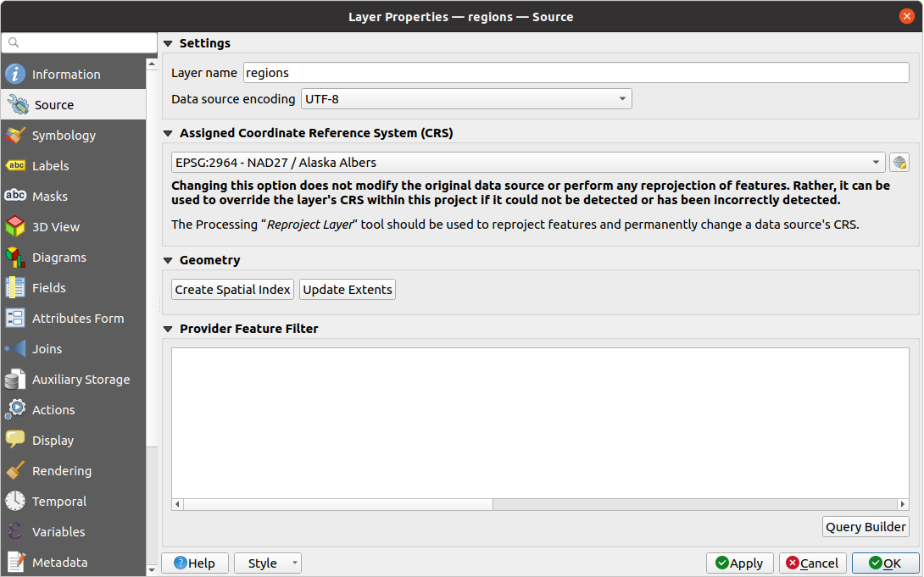Click the Diagrams chart icon

point(15,258)
